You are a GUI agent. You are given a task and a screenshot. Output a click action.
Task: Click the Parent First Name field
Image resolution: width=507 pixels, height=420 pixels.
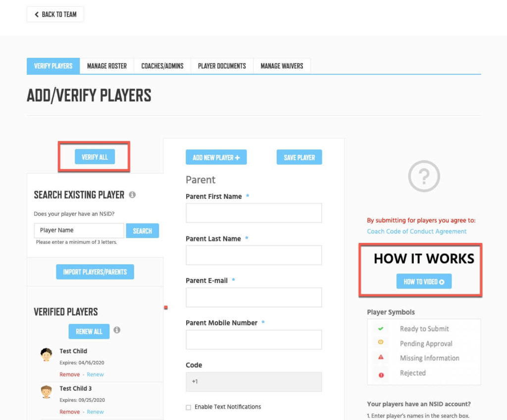pos(254,213)
